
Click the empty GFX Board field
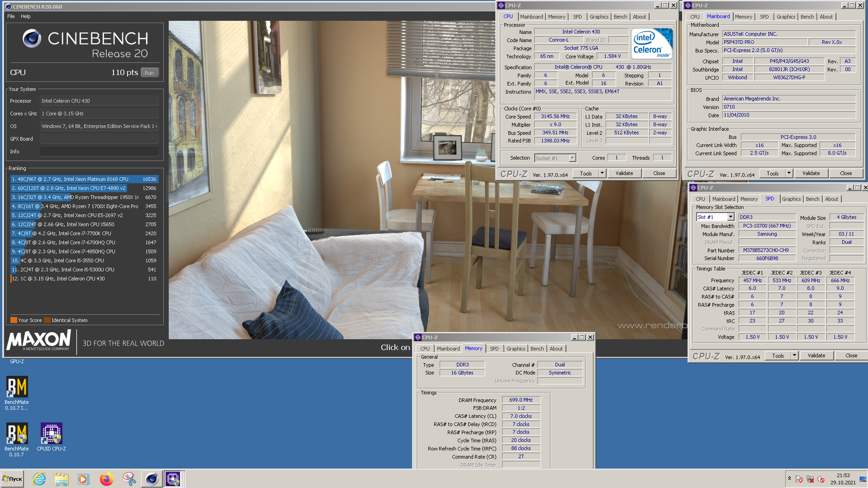pos(99,139)
